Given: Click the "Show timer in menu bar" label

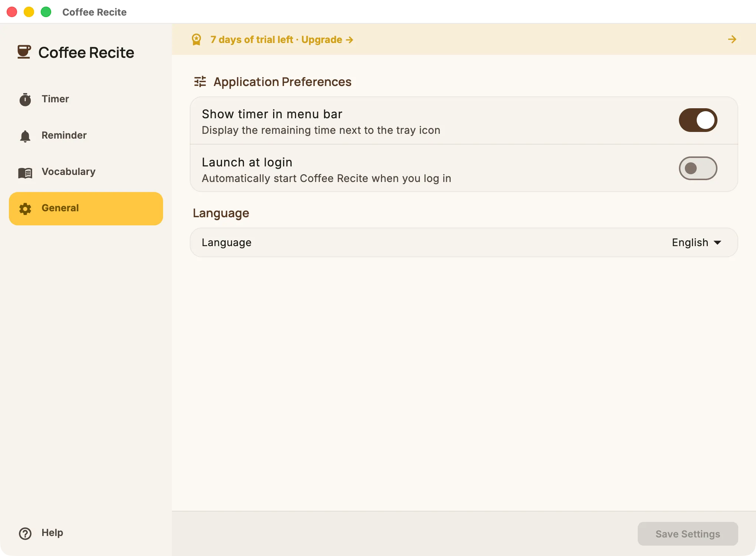Looking at the screenshot, I should pyautogui.click(x=272, y=114).
